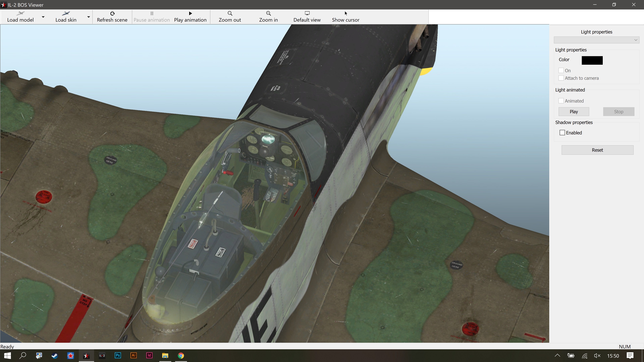Click the 3D aircraft cockpit viewport
This screenshot has height=362, width=644.
pyautogui.click(x=275, y=183)
